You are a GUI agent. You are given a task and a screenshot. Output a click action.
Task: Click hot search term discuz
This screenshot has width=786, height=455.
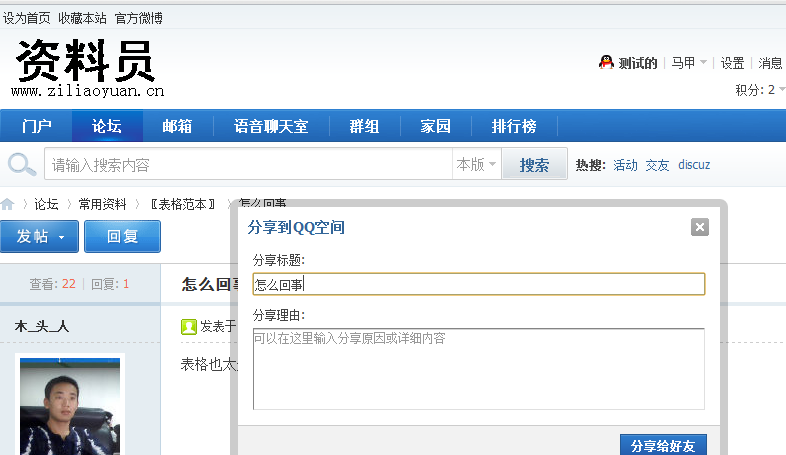click(694, 165)
